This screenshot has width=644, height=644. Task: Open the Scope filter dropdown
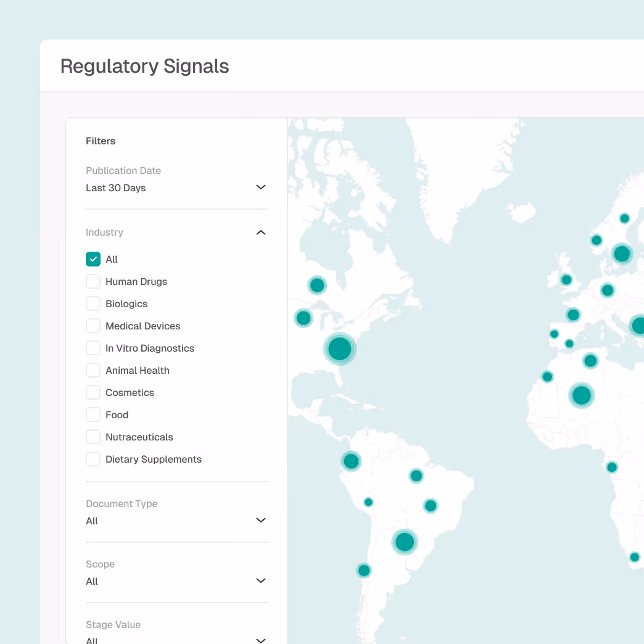(x=260, y=580)
